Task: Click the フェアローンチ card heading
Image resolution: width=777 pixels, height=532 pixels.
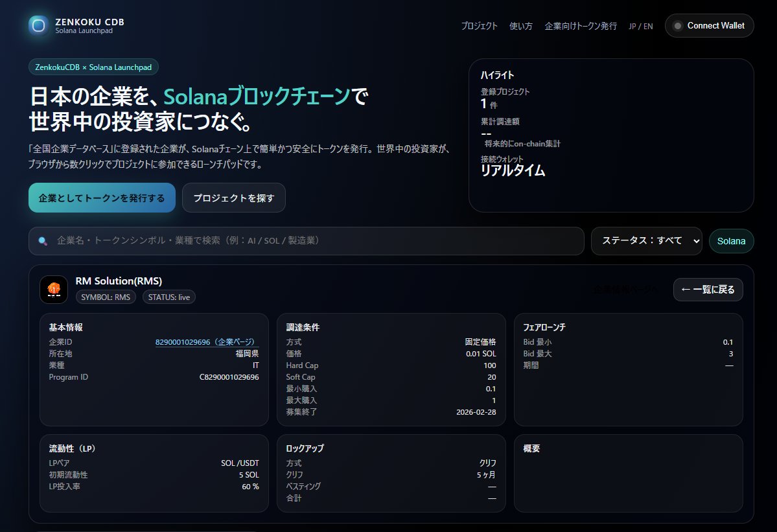Action: pyautogui.click(x=544, y=327)
